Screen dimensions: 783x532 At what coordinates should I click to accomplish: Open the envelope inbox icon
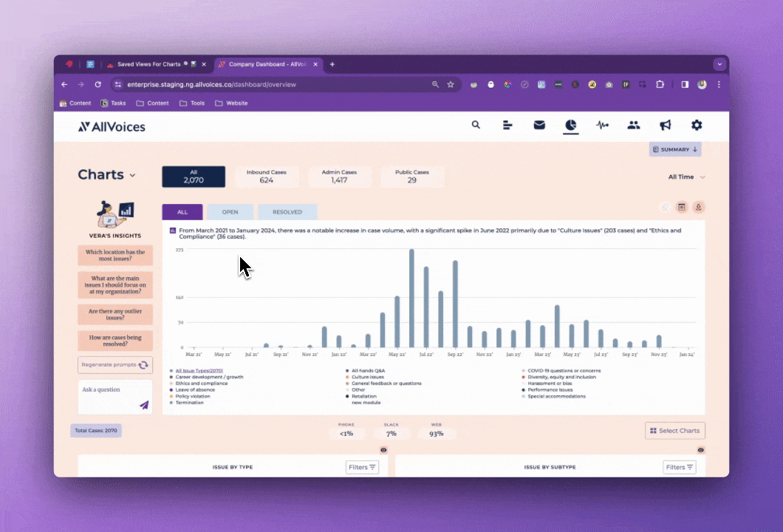tap(539, 125)
